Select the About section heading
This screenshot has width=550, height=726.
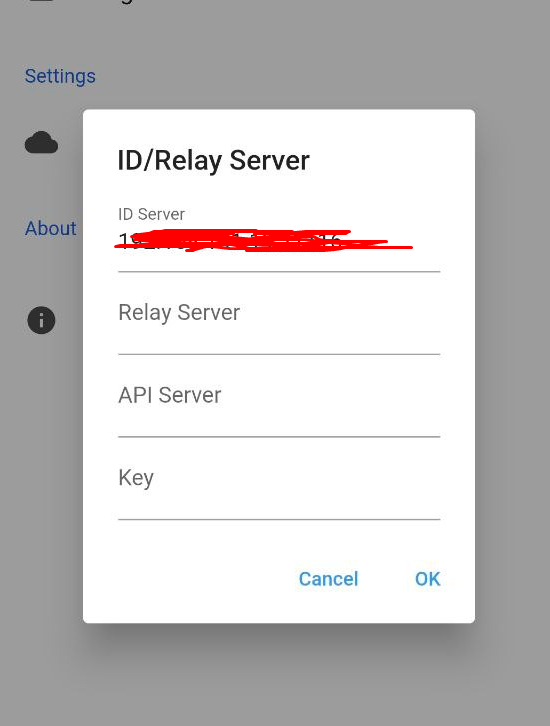pyautogui.click(x=50, y=228)
